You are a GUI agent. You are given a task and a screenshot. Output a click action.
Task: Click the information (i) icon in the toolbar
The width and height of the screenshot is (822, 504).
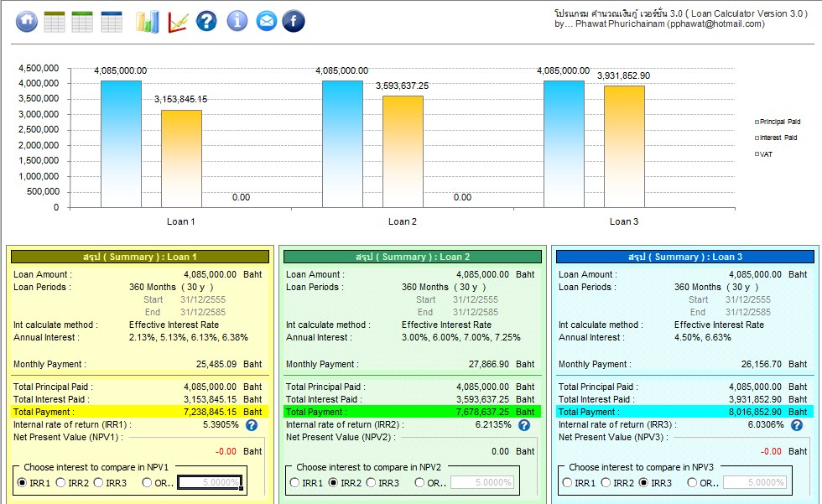(237, 22)
